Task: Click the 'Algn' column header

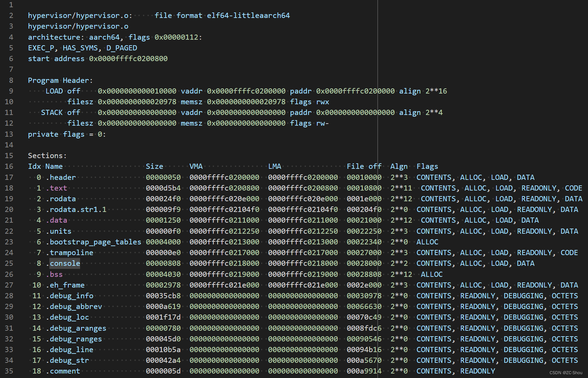Action: click(x=399, y=166)
